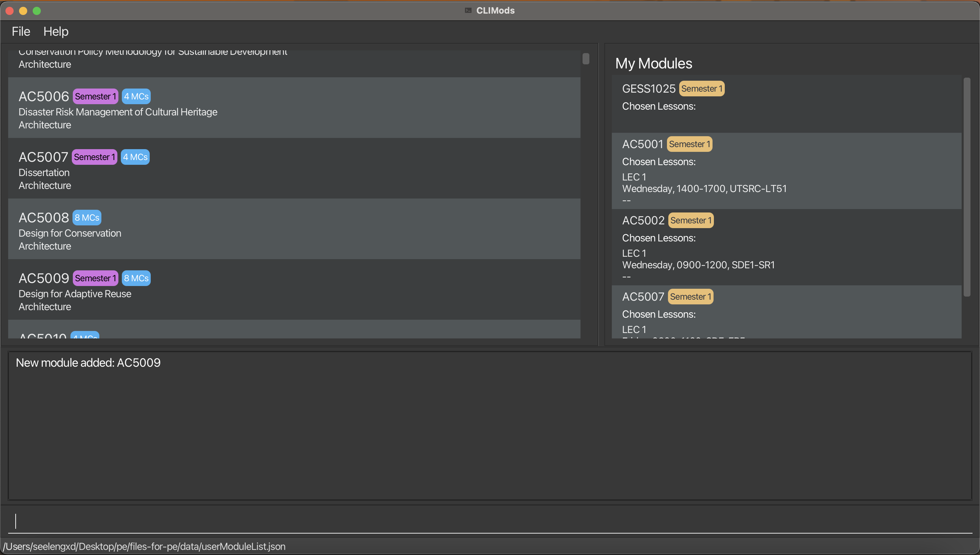The height and width of the screenshot is (555, 980).
Task: Click the AC5007 Semester 1 purple tag
Action: click(94, 157)
